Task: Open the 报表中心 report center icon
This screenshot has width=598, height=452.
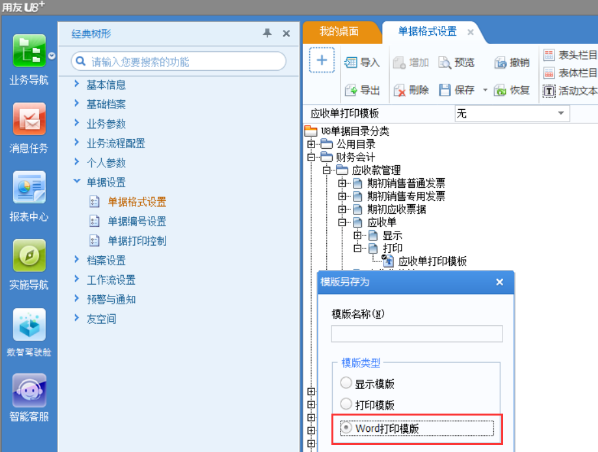Action: tap(29, 187)
